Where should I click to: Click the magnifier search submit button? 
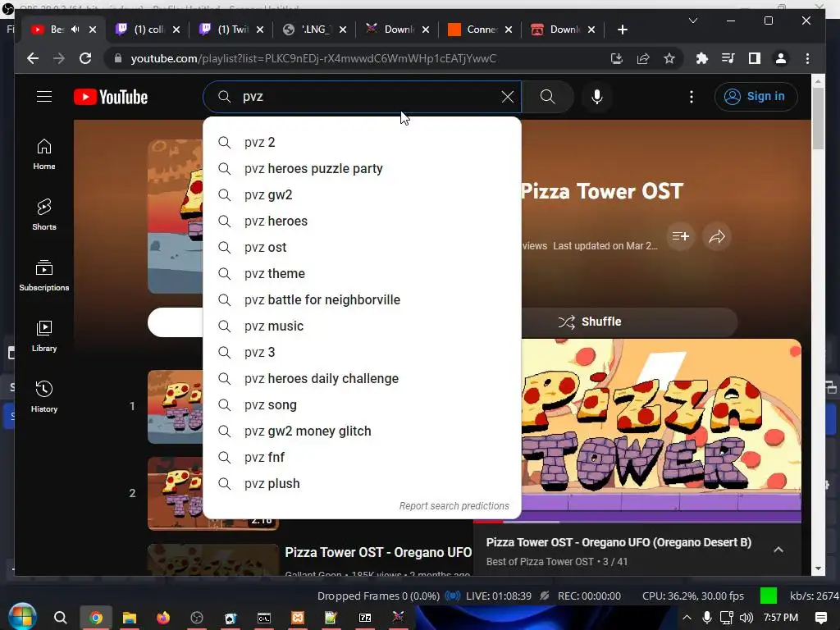click(547, 97)
